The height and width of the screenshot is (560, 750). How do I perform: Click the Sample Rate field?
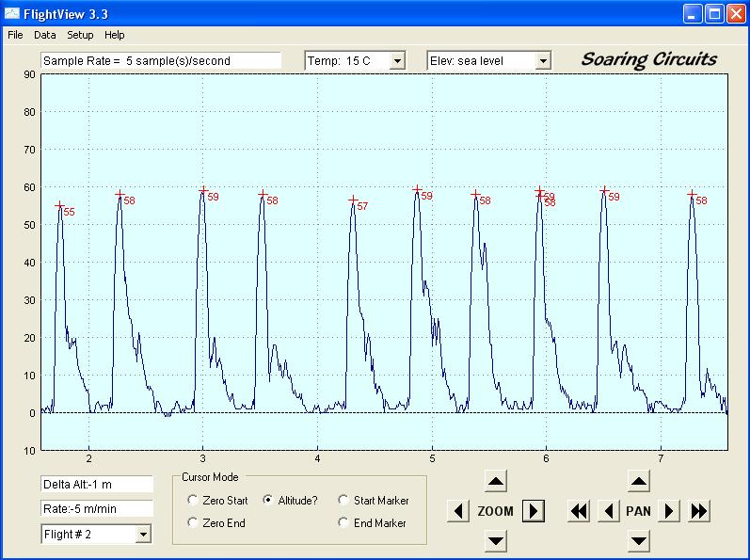click(x=161, y=61)
